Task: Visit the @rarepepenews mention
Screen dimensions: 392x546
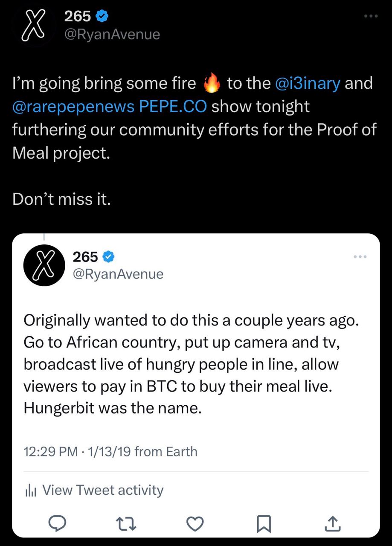Action: (x=73, y=106)
